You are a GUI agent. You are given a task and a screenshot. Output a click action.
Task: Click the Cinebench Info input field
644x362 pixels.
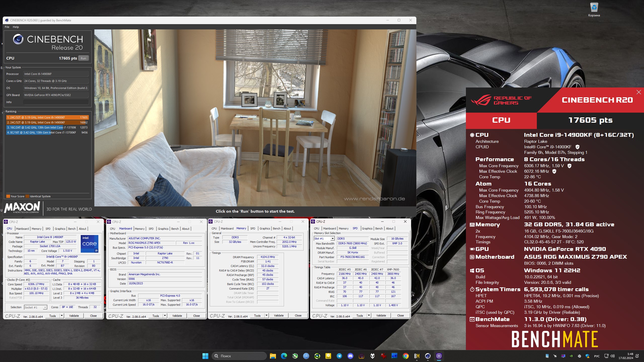56,102
